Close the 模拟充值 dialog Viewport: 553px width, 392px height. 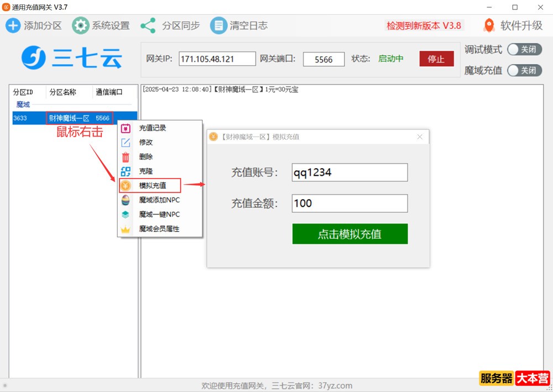coord(420,137)
